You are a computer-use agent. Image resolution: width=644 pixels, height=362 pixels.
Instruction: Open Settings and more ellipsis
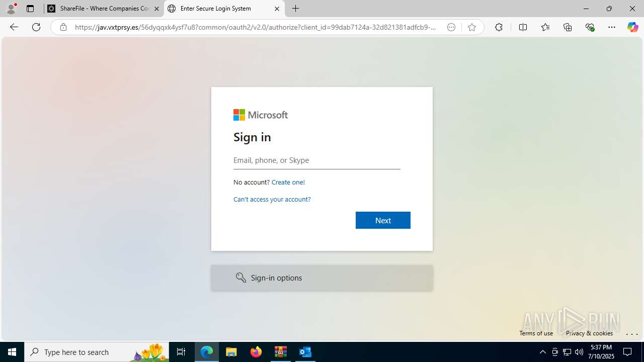[612, 27]
